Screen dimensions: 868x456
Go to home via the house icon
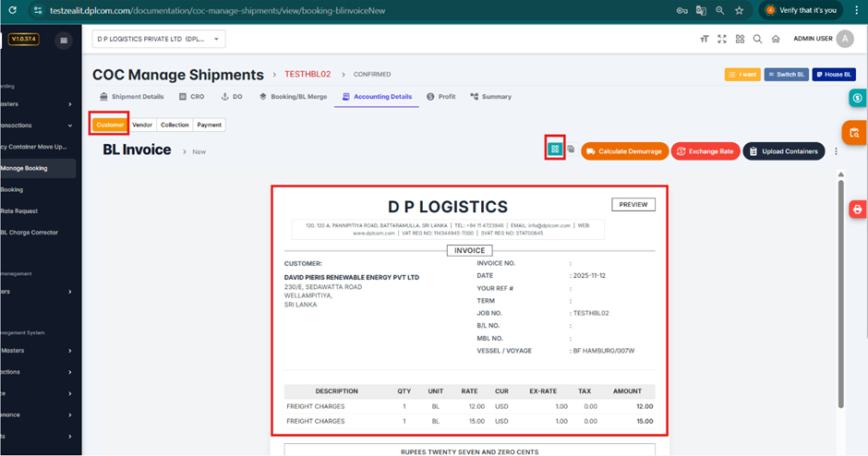776,40
